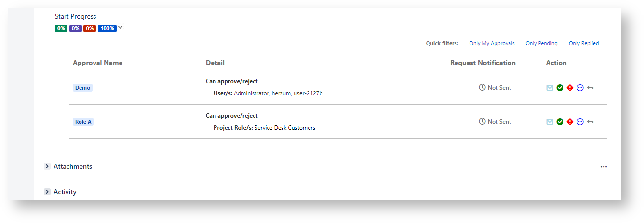
Task: Click the gray reply arrow in Role A row
Action: pyautogui.click(x=590, y=122)
